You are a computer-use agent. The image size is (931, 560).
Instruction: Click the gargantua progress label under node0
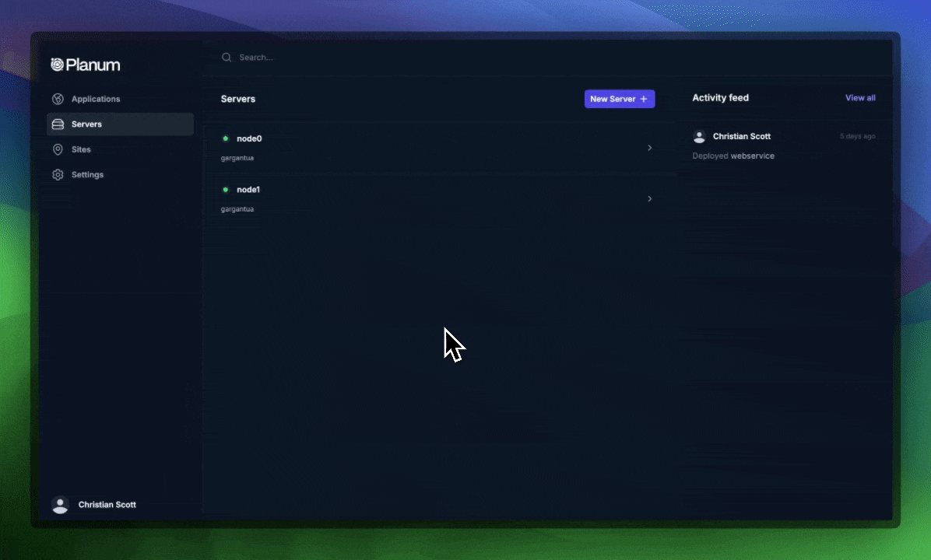pyautogui.click(x=237, y=158)
